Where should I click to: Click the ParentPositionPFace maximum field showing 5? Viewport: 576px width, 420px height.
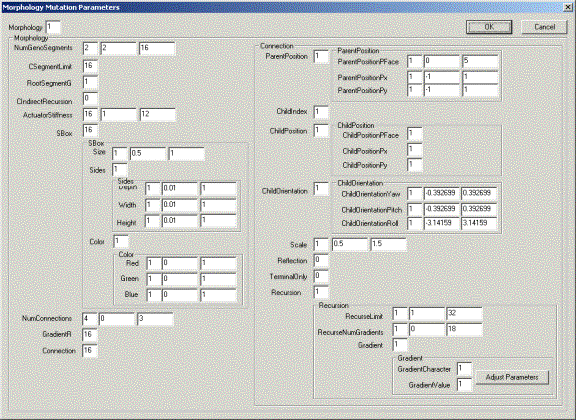[x=480, y=62]
